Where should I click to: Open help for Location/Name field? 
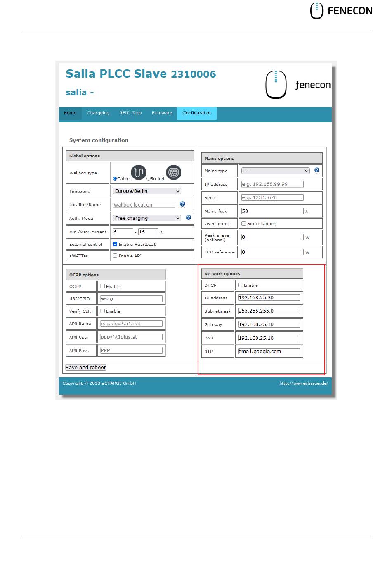pos(183,204)
